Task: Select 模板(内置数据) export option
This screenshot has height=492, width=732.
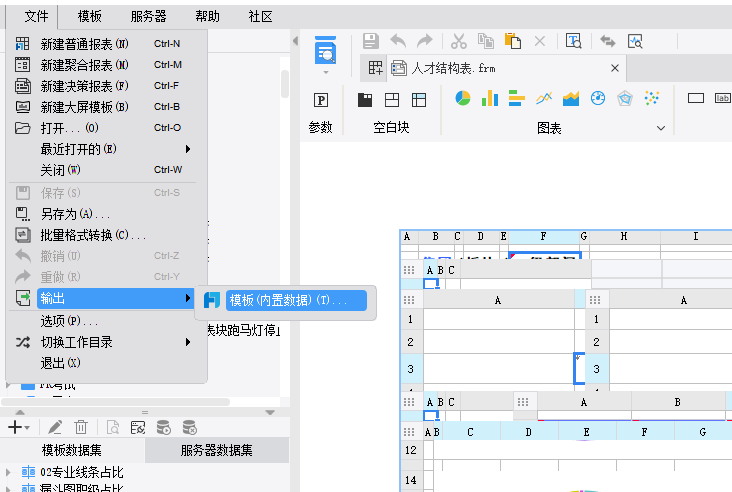Action: click(x=296, y=300)
